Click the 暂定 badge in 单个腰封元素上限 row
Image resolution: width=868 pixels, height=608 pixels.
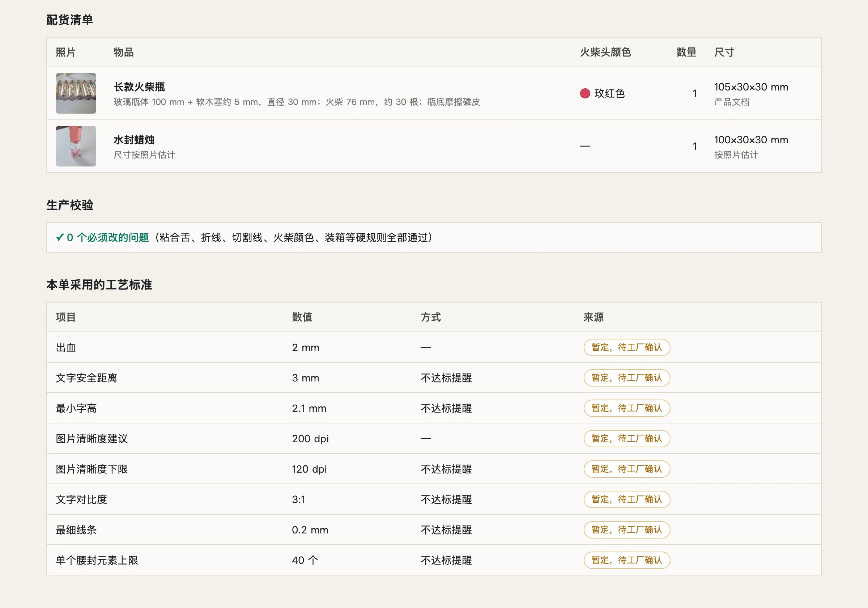point(627,560)
